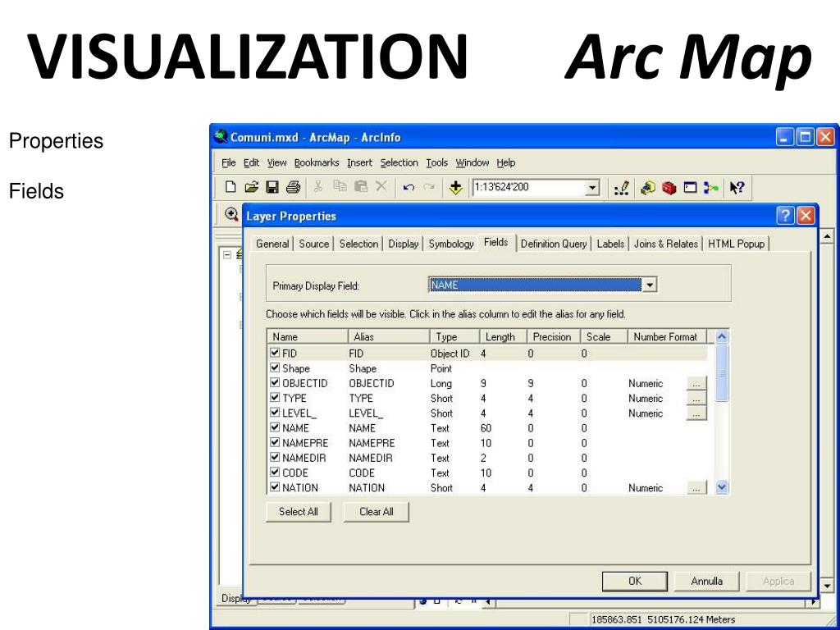Open the Editor toolbar pencil icon

[622, 188]
